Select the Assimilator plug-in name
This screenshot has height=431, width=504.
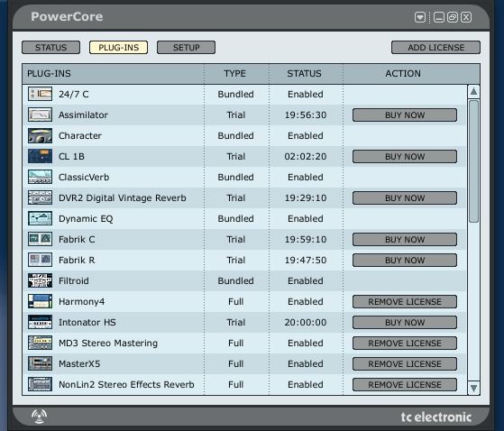pyautogui.click(x=83, y=115)
